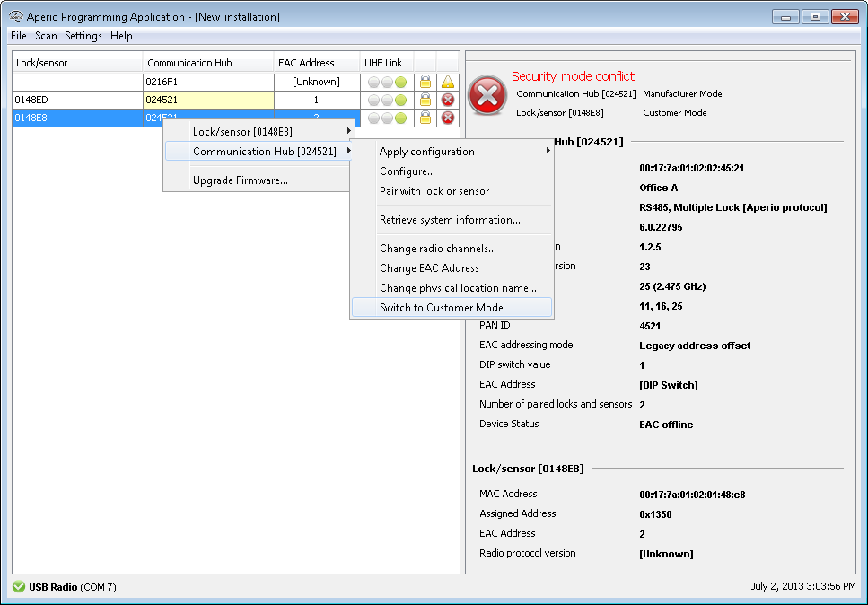Click the Office A location value
The image size is (868, 605).
click(x=658, y=189)
